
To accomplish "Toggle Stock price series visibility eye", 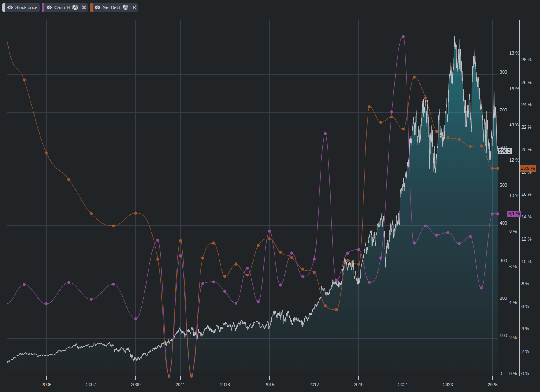I will coord(10,7).
